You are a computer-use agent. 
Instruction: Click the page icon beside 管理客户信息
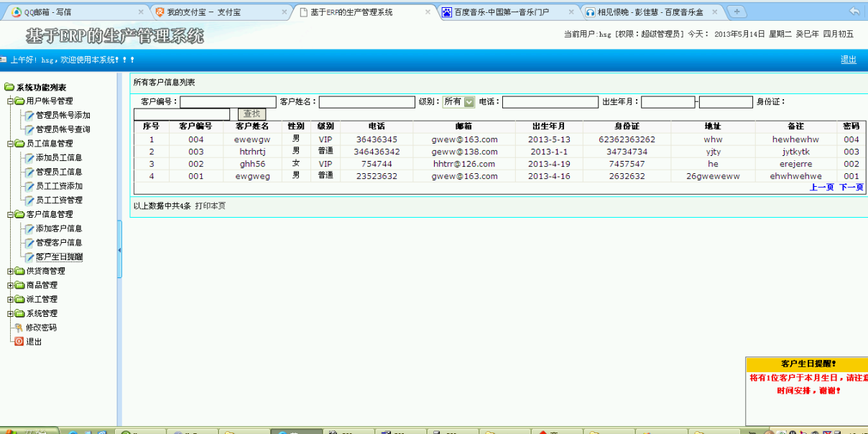29,243
